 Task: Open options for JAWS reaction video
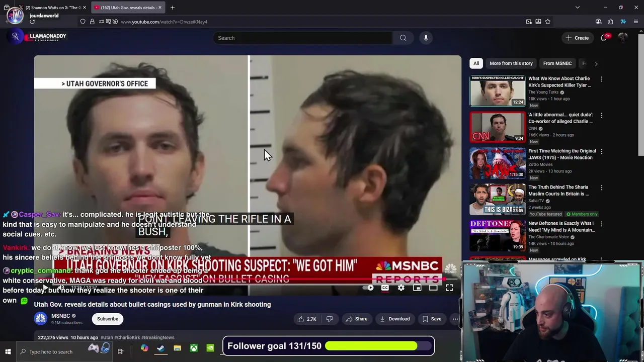601,151
